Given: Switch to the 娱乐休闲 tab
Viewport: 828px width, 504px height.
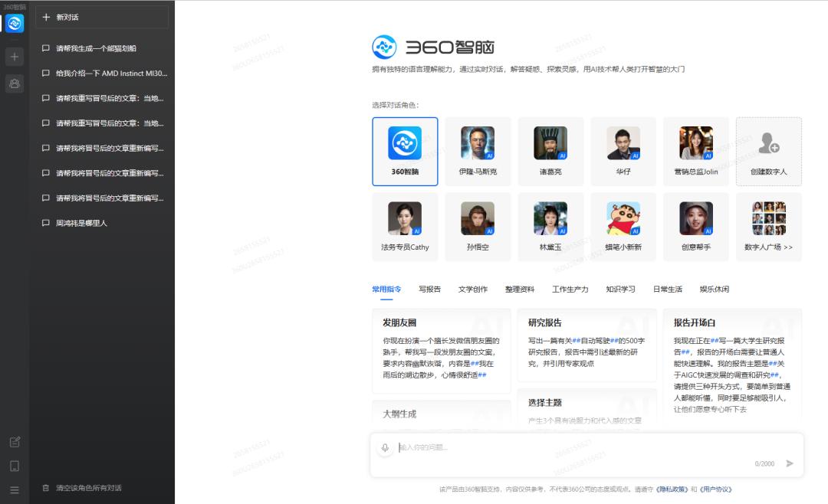Looking at the screenshot, I should (x=714, y=289).
